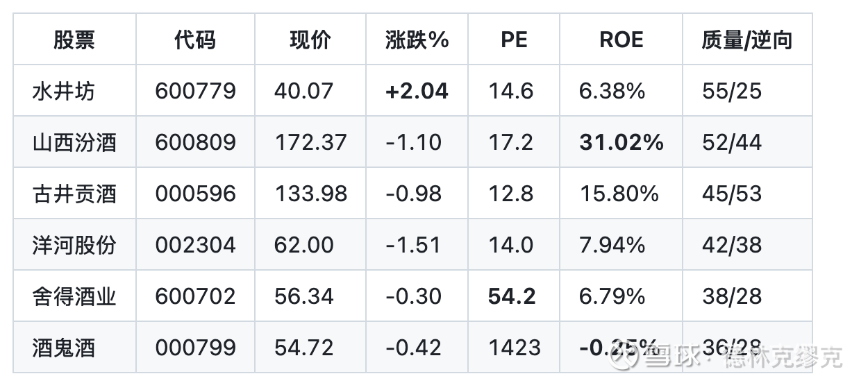Select the PE column header
This screenshot has width=868, height=383.
514,40
